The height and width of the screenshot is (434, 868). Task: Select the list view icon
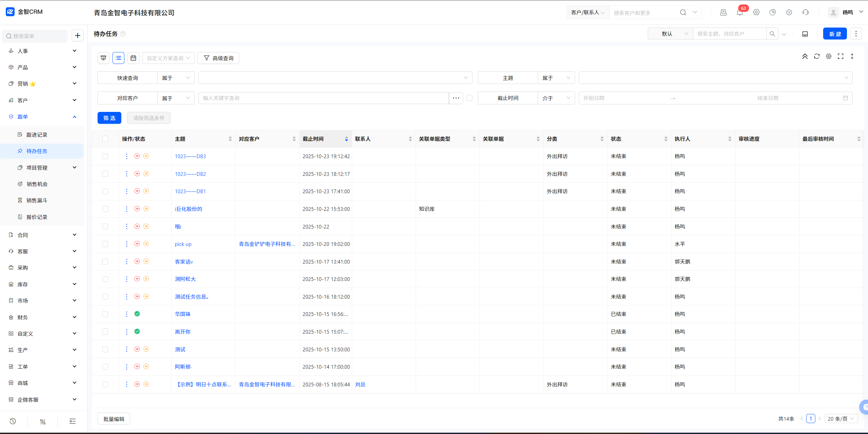[x=118, y=58]
